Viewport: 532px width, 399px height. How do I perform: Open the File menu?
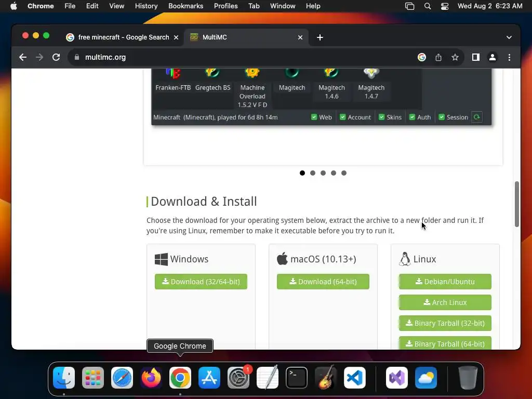tap(70, 6)
